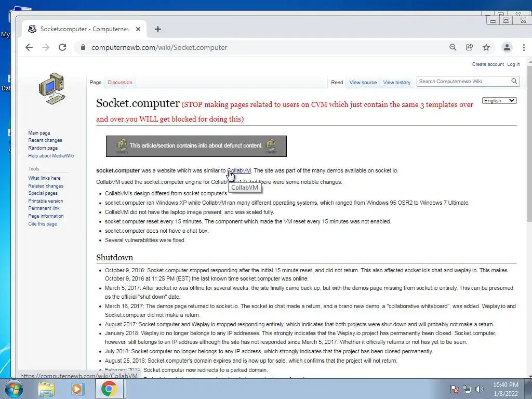Image resolution: width=532 pixels, height=399 pixels.
Task: Click the scrollbar down arrow
Action: pos(529,376)
